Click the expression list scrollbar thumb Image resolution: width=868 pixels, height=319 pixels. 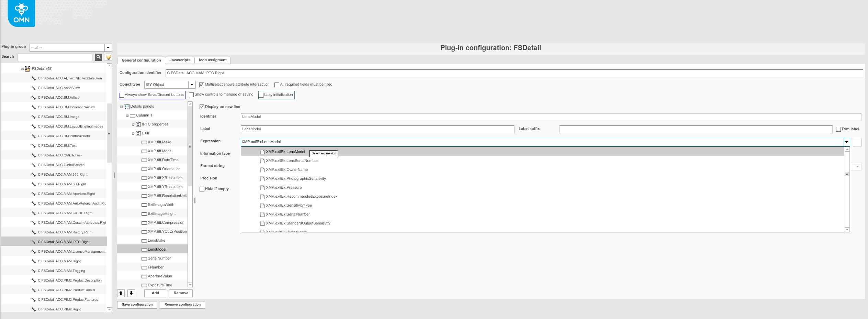847,174
